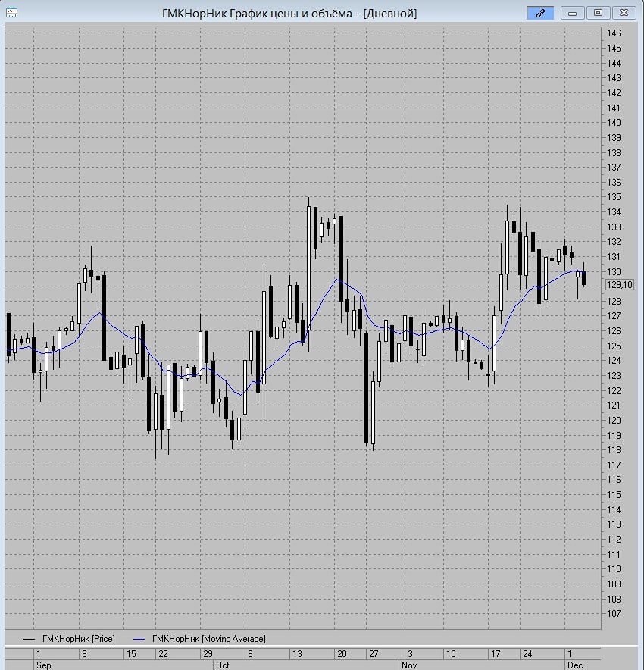Click date label 24 in November
The height and width of the screenshot is (670, 644).
coord(527,654)
